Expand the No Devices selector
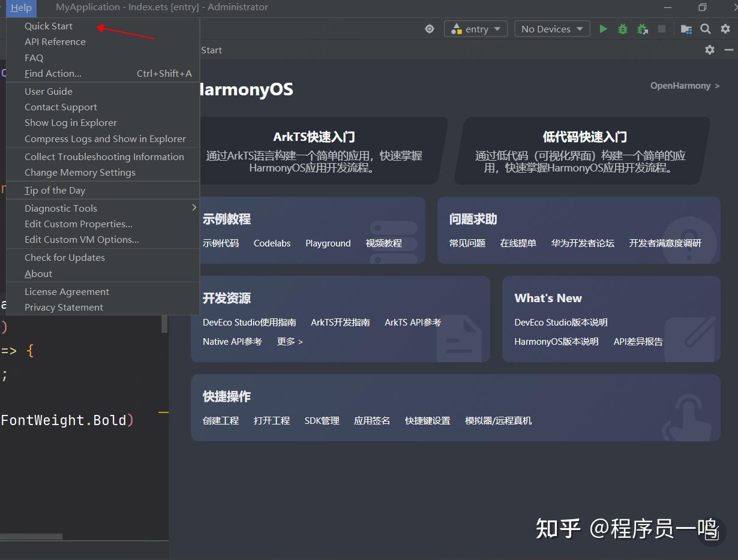This screenshot has width=738, height=560. pos(551,28)
